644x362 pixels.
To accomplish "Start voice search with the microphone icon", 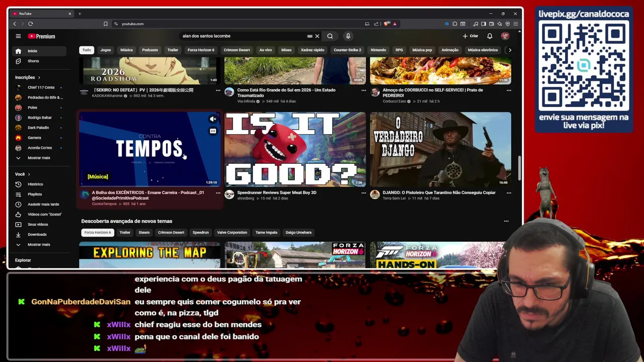I will [x=348, y=36].
